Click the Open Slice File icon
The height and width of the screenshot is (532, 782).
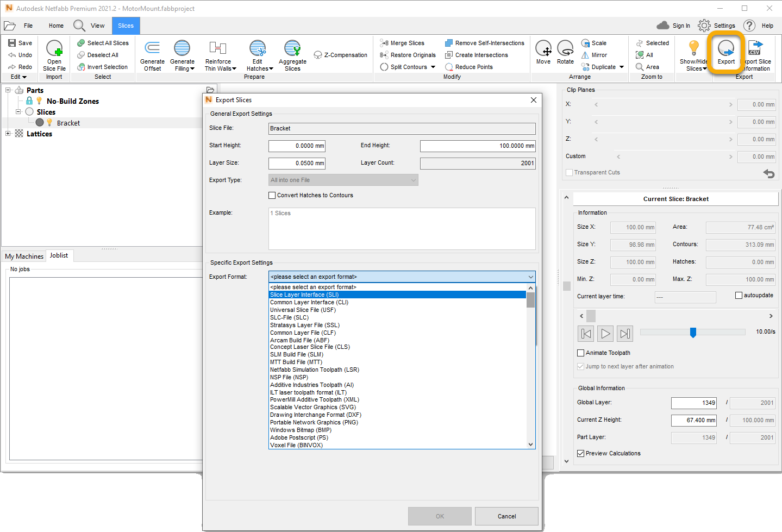click(x=54, y=48)
